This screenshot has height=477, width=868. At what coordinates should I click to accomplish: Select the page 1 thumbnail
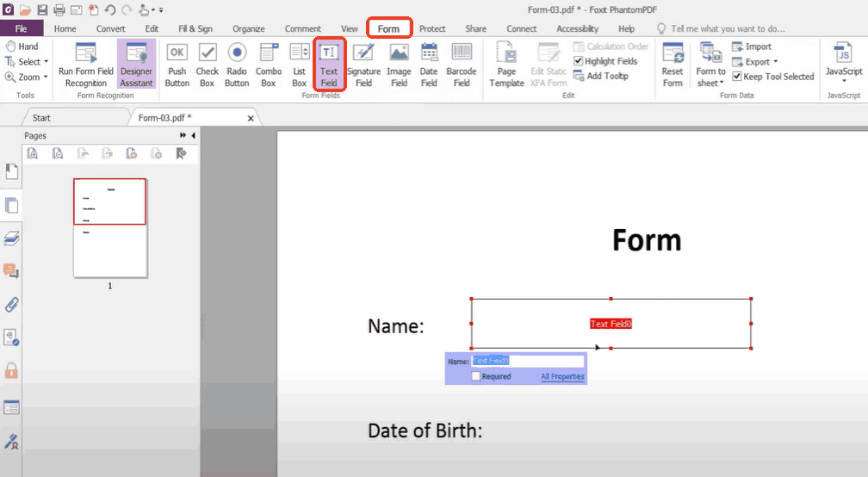click(x=110, y=227)
